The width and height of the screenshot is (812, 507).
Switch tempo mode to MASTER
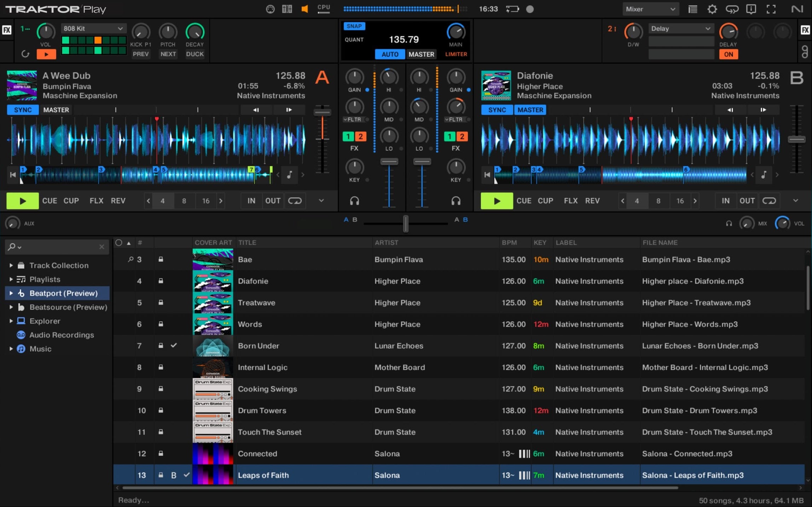pyautogui.click(x=421, y=54)
